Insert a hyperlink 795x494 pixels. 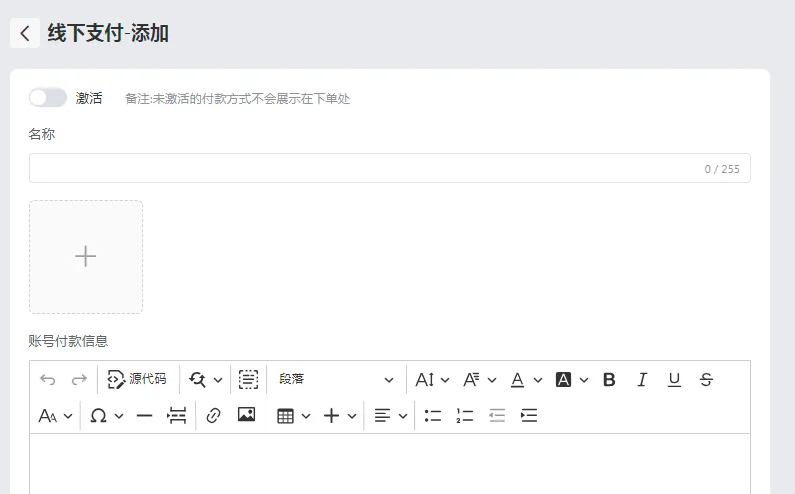tap(213, 416)
